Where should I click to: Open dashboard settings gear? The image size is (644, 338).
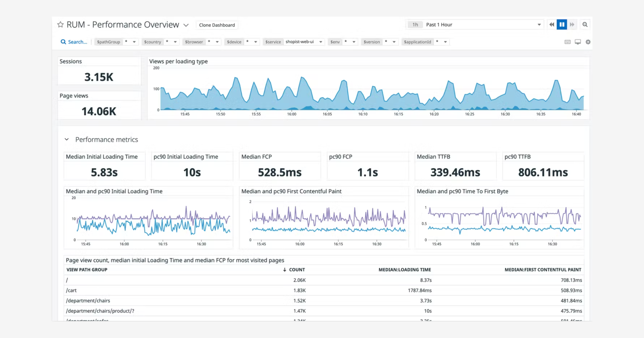pos(588,42)
